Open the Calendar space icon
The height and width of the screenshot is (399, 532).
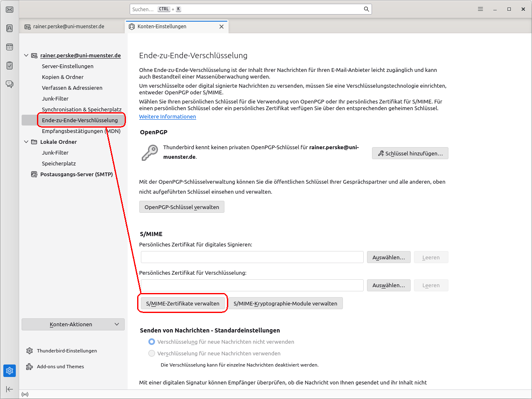10,47
